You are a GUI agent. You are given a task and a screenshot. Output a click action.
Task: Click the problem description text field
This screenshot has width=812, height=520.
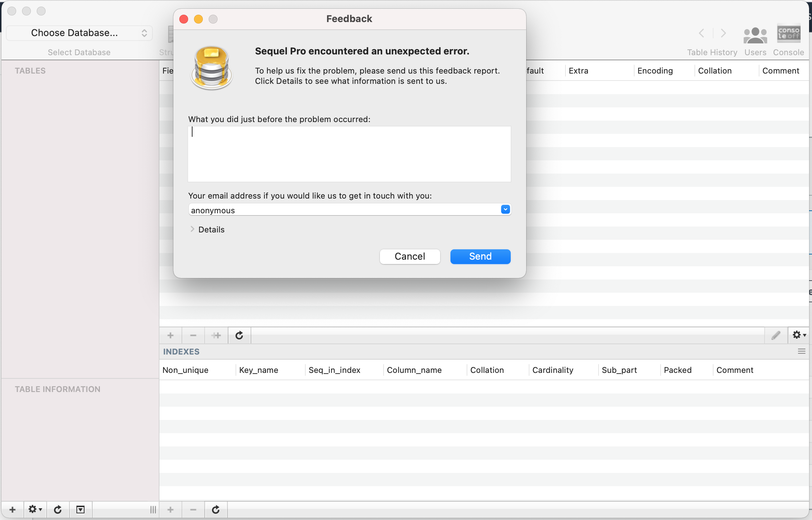tap(349, 154)
